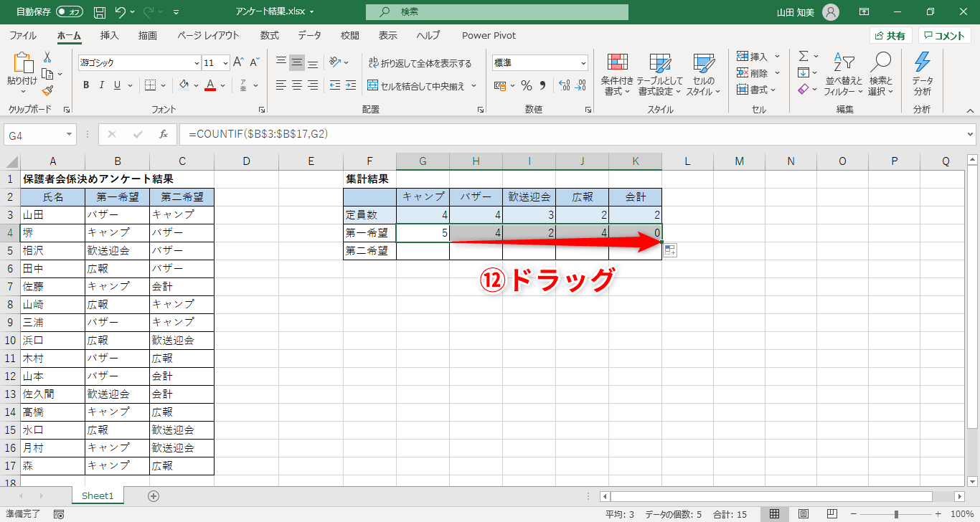Open セルのスタイル gallery
980x522 pixels.
coord(702,75)
